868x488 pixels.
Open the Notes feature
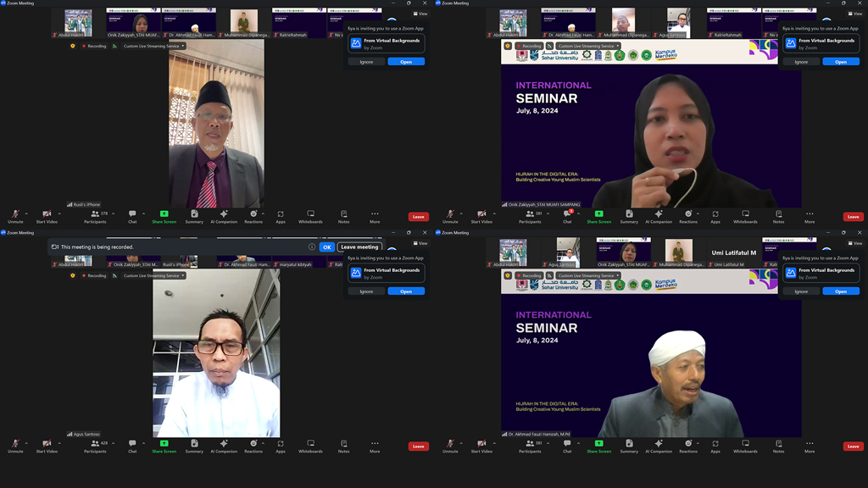pos(342,213)
